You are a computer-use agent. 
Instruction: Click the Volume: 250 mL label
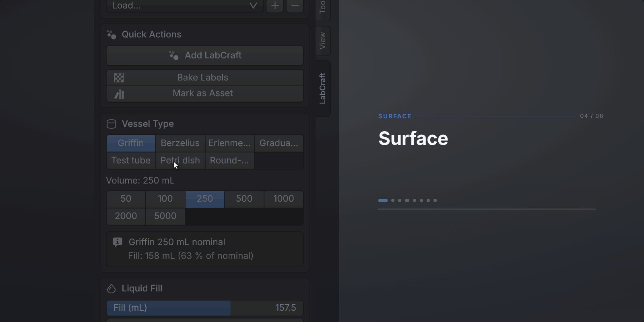[140, 181]
